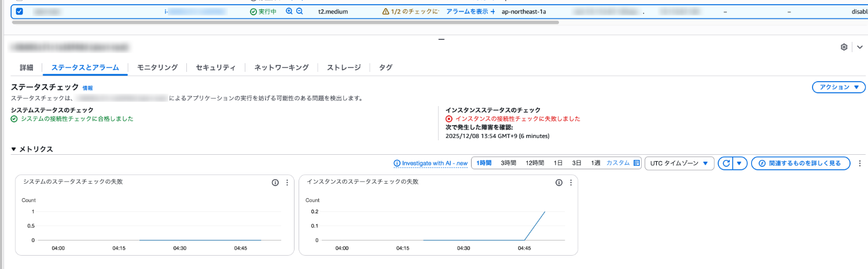Select the 3時間 time range option
This screenshot has height=269, width=868.
[508, 163]
